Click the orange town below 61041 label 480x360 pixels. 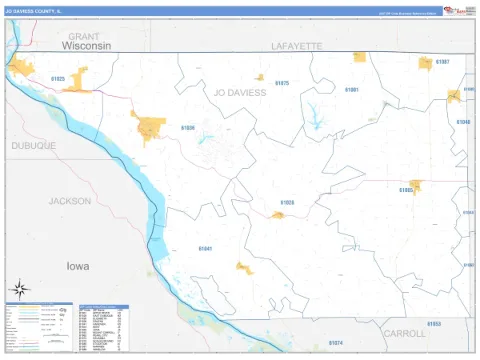coord(245,268)
